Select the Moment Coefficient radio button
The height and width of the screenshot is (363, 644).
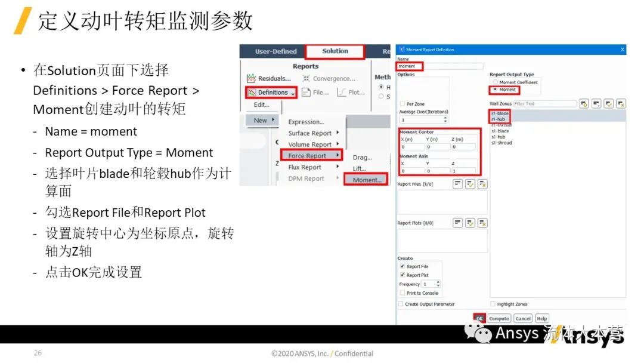(x=495, y=82)
